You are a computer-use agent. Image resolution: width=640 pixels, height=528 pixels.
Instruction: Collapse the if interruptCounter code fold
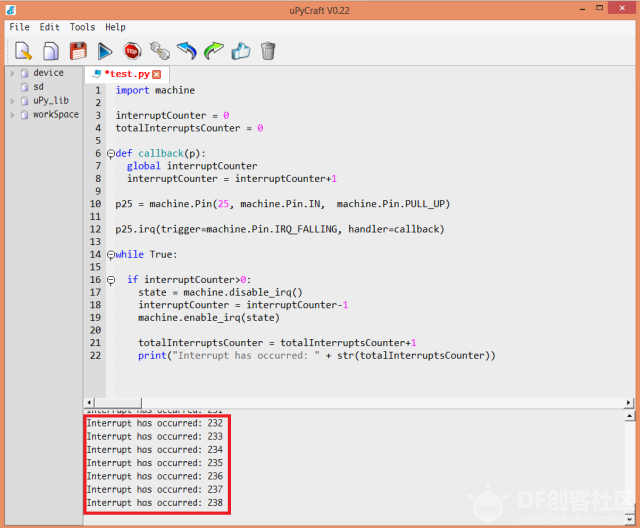(111, 280)
